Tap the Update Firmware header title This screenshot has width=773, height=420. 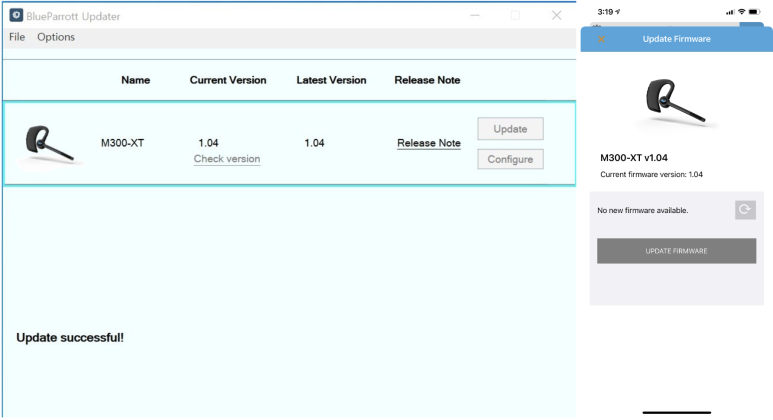point(676,39)
